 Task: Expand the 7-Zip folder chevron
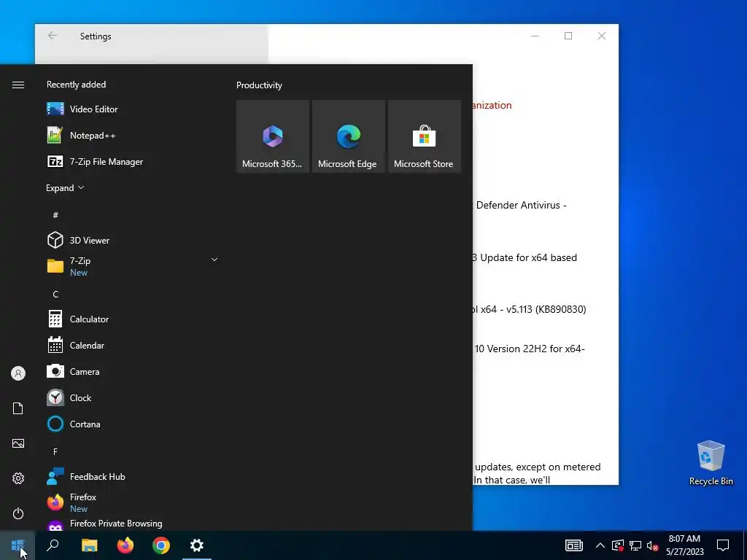[214, 260]
